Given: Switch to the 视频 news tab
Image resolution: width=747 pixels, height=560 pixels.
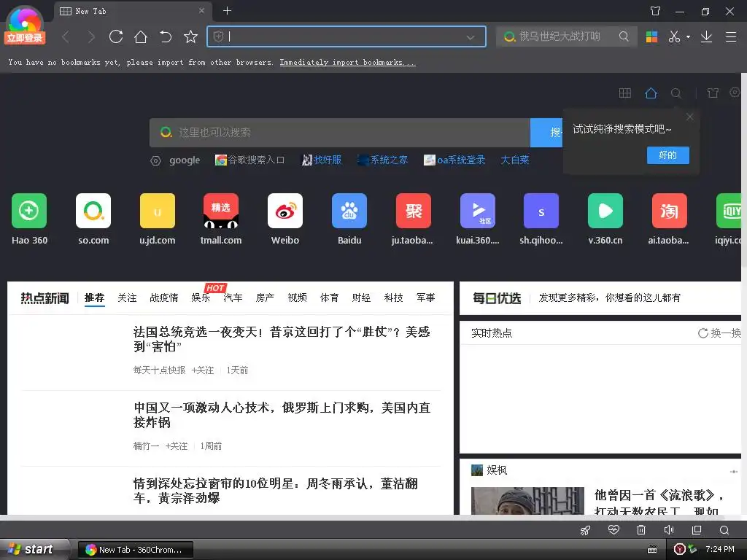Looking at the screenshot, I should click(x=298, y=297).
